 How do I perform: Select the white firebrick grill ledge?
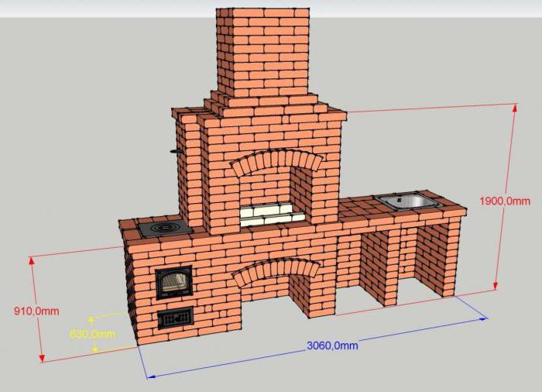[266, 213]
